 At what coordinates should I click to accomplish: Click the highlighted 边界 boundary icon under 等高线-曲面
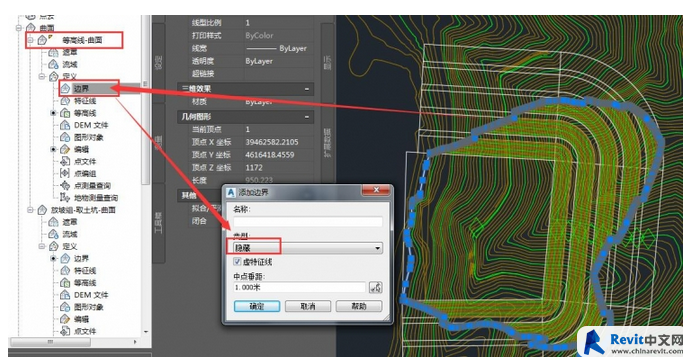pos(66,89)
